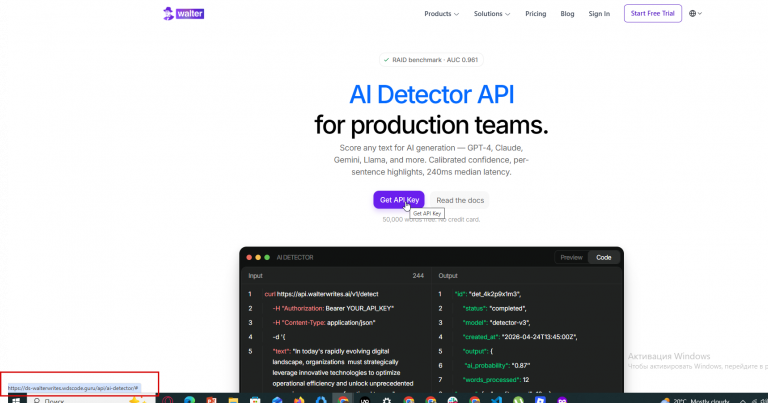Click the RAID benchmark AUC badge
The width and height of the screenshot is (768, 403).
click(431, 60)
